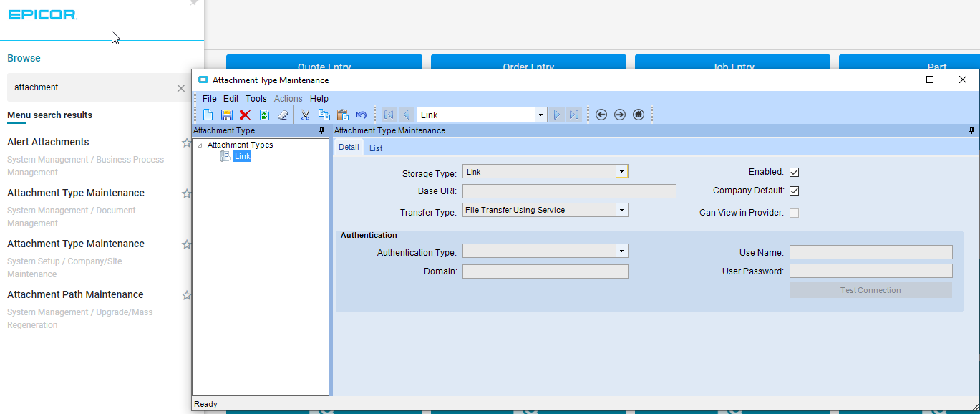Copy using the toolbar copy icon
Image resolution: width=980 pixels, height=414 pixels.
tap(324, 115)
